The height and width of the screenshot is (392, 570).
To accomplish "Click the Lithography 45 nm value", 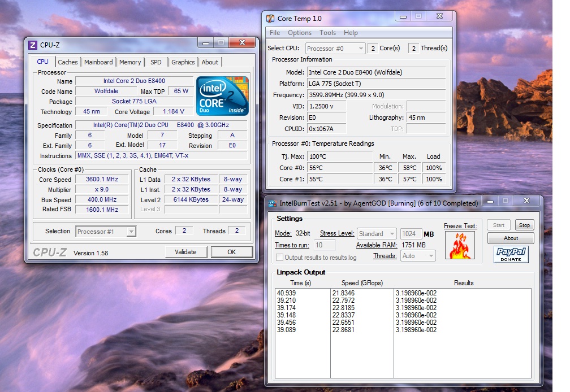I will [x=426, y=117].
